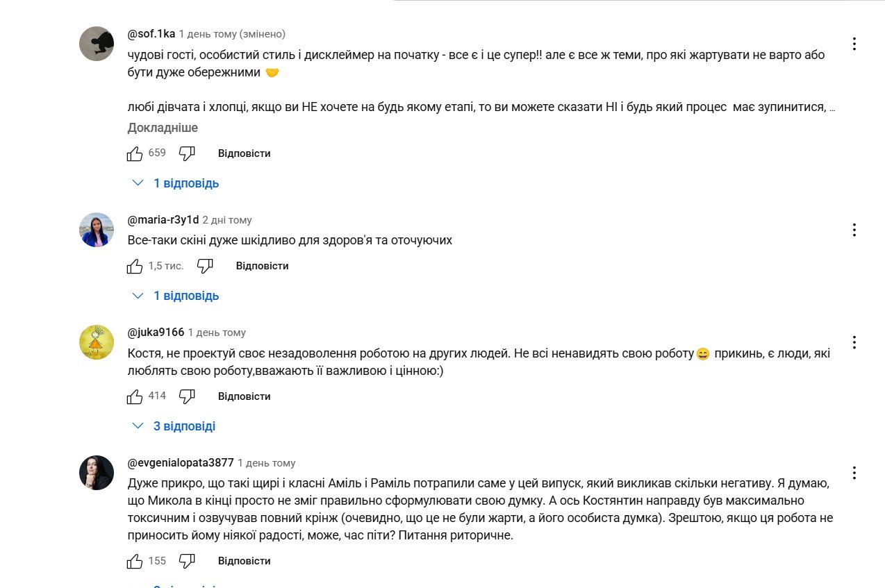Open three-dot menu for @maria-r3y1d comment

coord(854,230)
